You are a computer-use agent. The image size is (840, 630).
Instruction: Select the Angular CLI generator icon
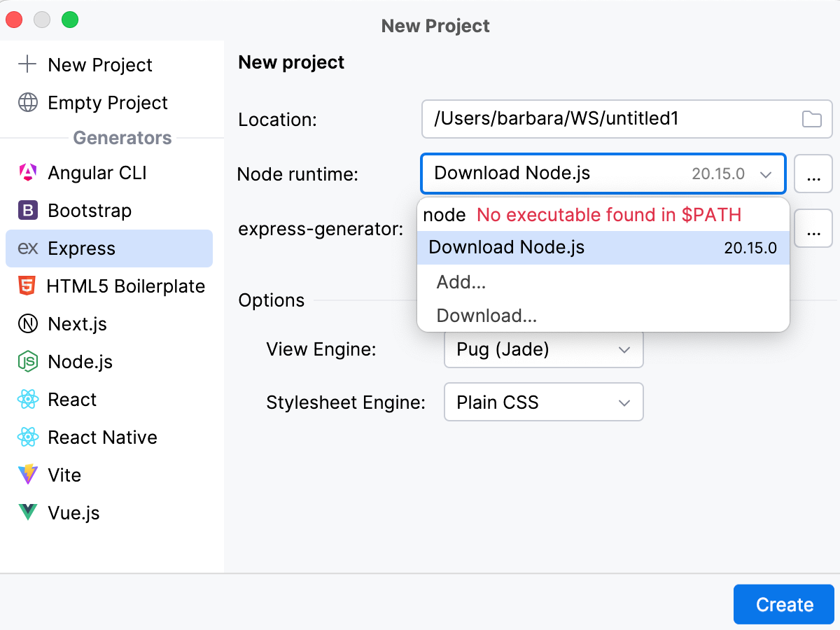(x=28, y=173)
